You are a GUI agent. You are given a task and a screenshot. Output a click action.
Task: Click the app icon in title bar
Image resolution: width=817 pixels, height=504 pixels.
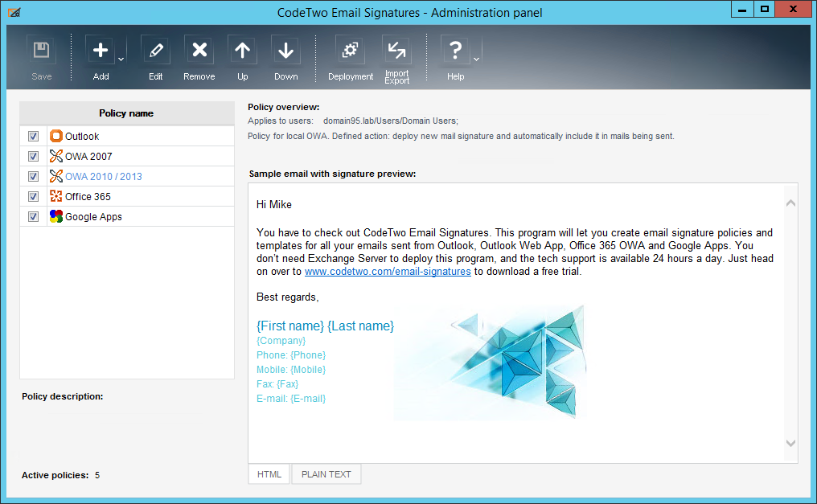[14, 13]
